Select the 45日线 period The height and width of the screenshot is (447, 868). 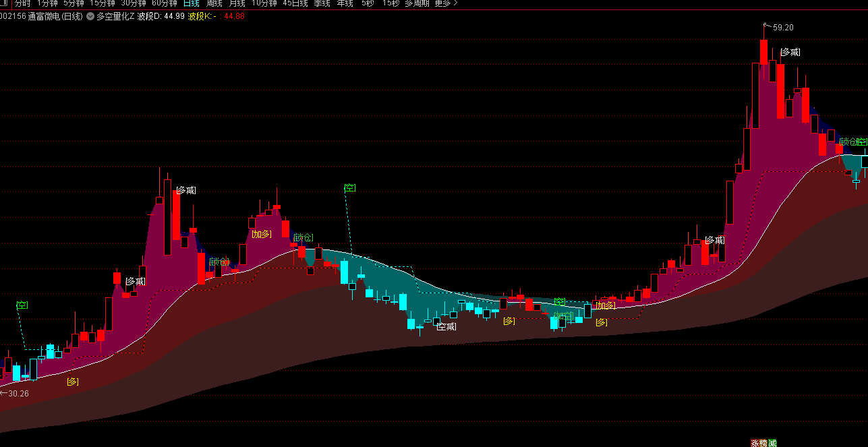tap(295, 3)
